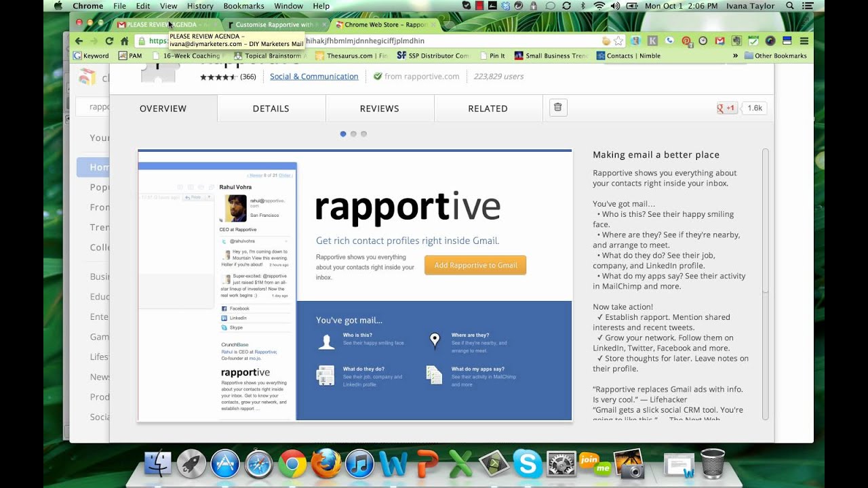
Task: Open the Other Bookmarks folder
Action: (776, 56)
